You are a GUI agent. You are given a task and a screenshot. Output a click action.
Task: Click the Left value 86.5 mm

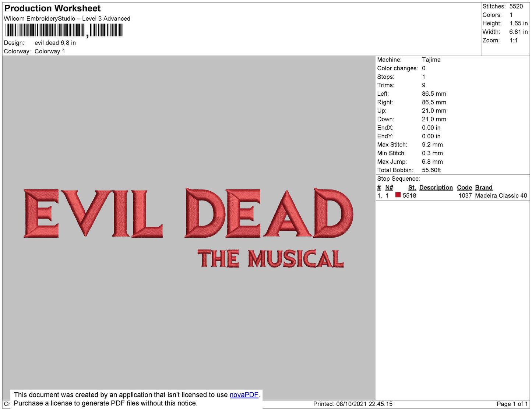(434, 94)
